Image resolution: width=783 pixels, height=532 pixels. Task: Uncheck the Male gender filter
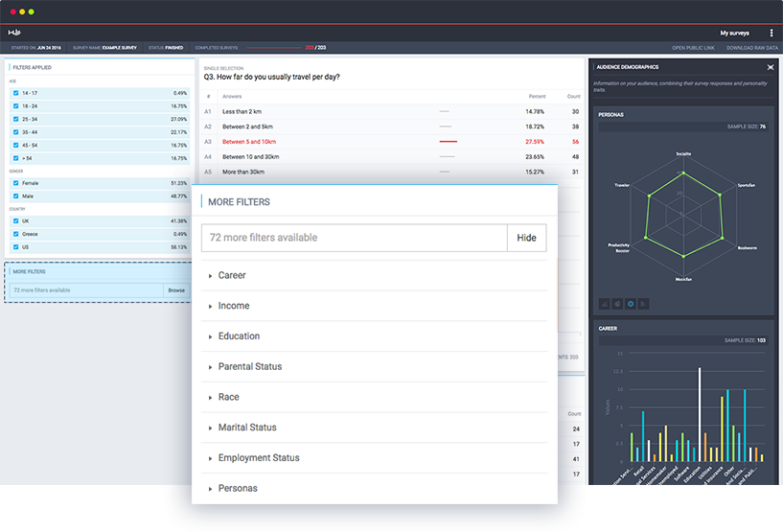[x=16, y=196]
